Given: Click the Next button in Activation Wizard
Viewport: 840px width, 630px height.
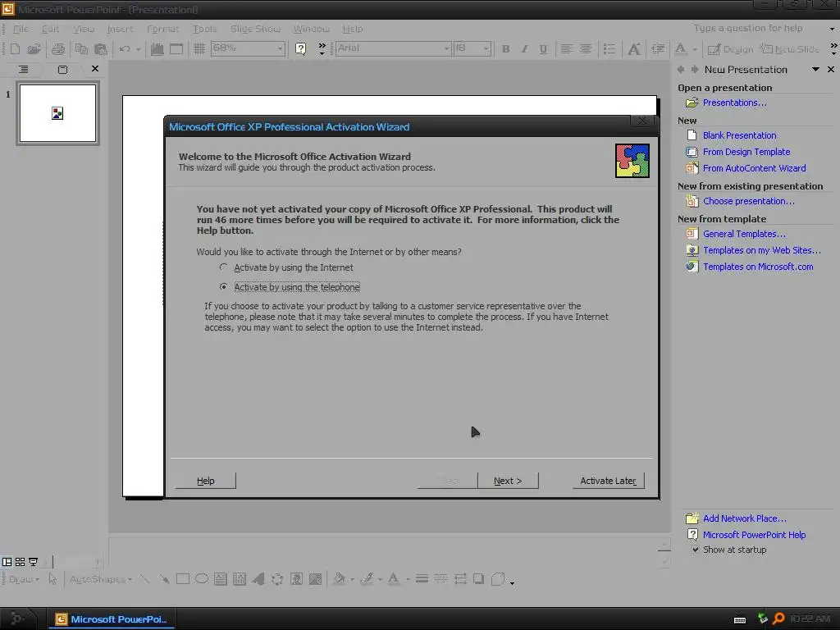Looking at the screenshot, I should tap(508, 481).
